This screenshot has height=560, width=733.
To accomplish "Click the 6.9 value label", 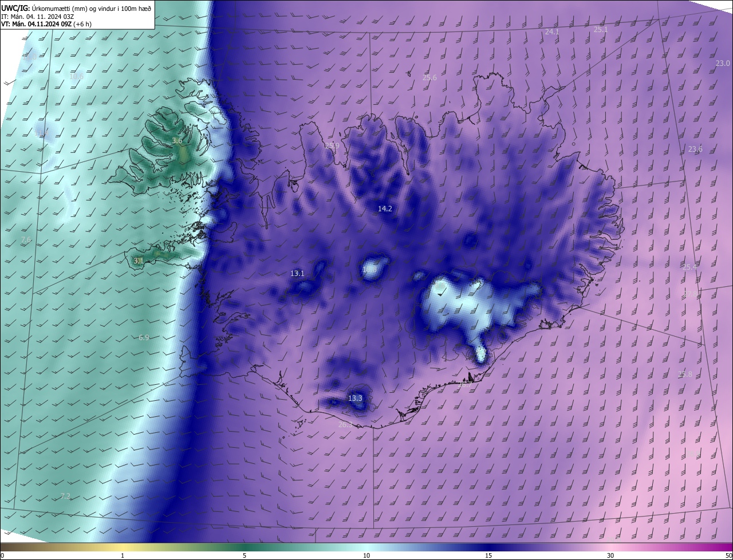I will (x=144, y=338).
